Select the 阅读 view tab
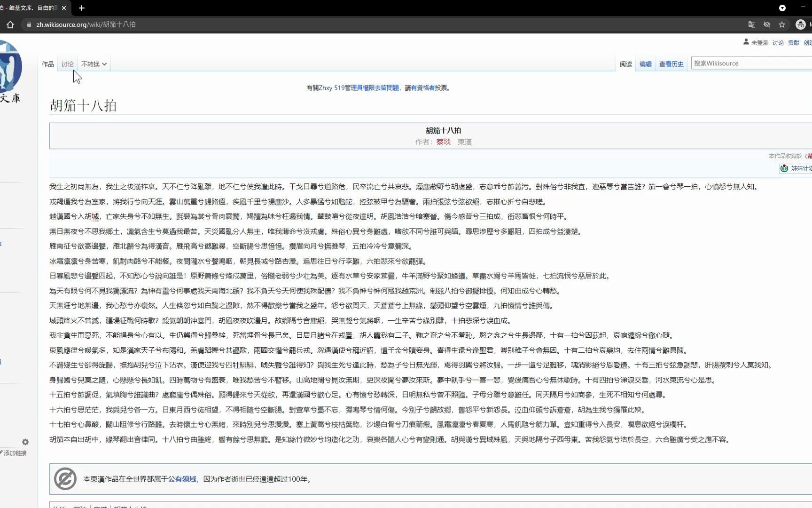This screenshot has height=508, width=812. (626, 64)
